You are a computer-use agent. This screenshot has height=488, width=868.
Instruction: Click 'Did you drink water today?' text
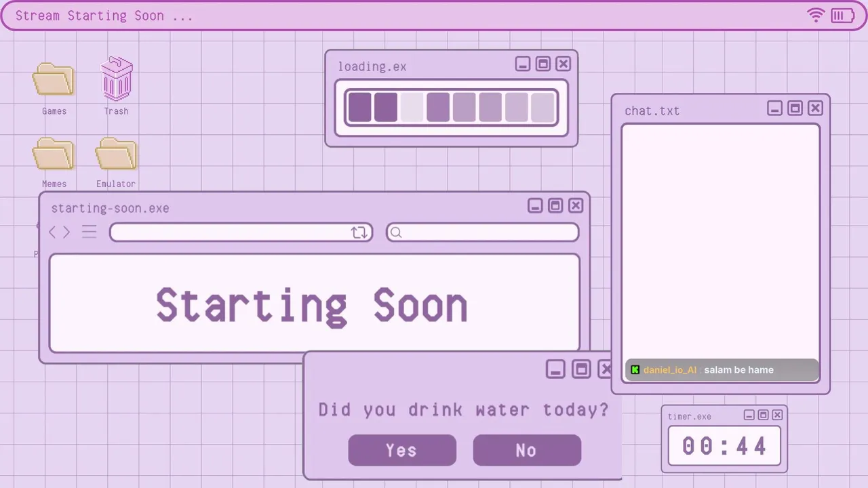coord(464,409)
